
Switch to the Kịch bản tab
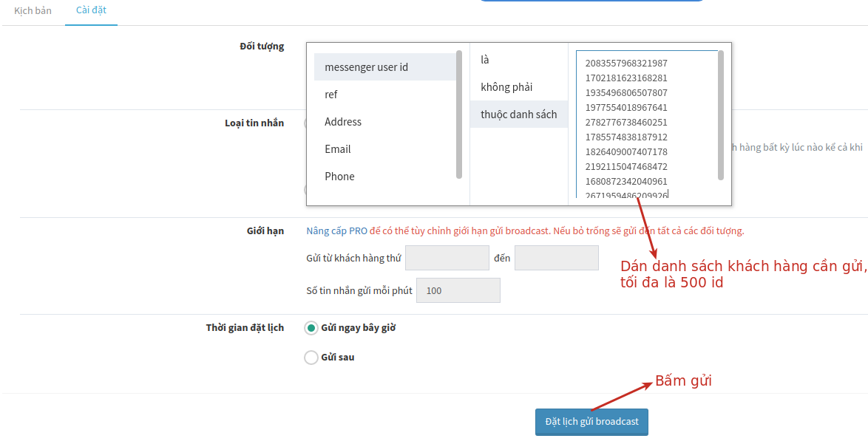point(33,10)
